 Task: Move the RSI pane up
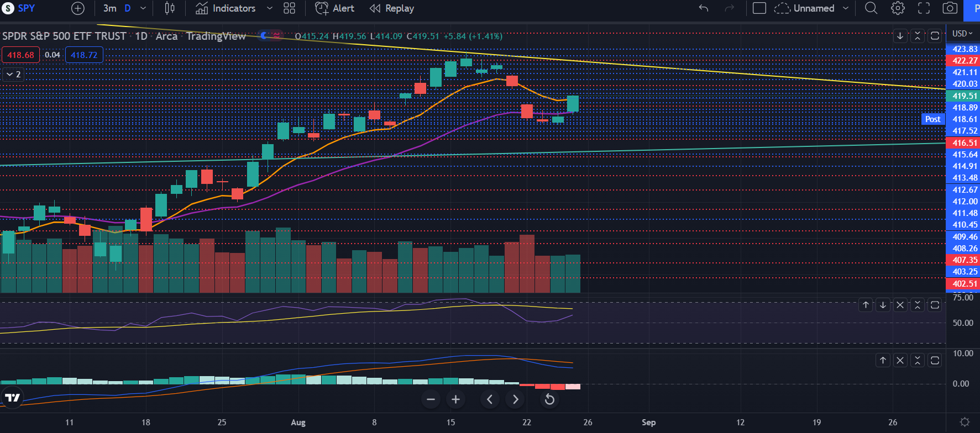(x=866, y=305)
